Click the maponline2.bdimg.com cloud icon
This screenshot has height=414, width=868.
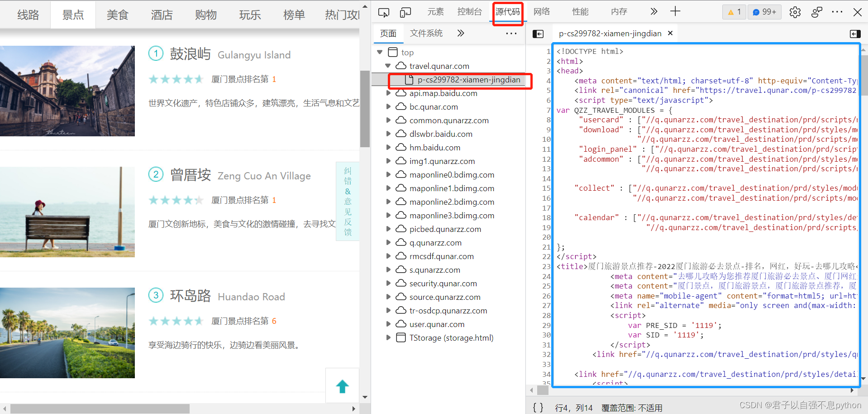point(401,201)
